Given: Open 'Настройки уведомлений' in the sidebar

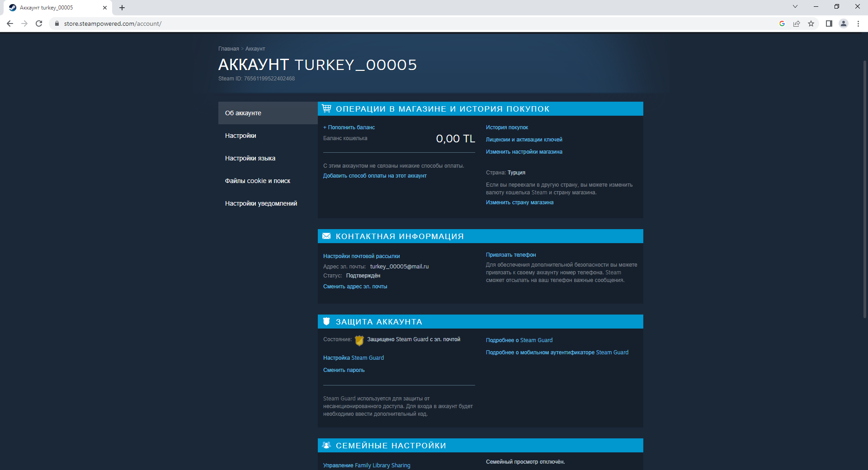Looking at the screenshot, I should point(268,203).
